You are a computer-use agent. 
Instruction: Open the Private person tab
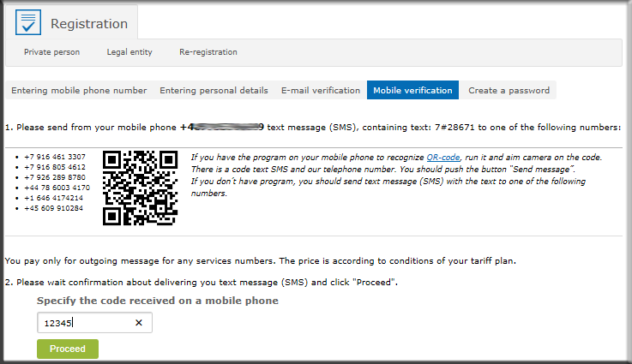point(52,52)
